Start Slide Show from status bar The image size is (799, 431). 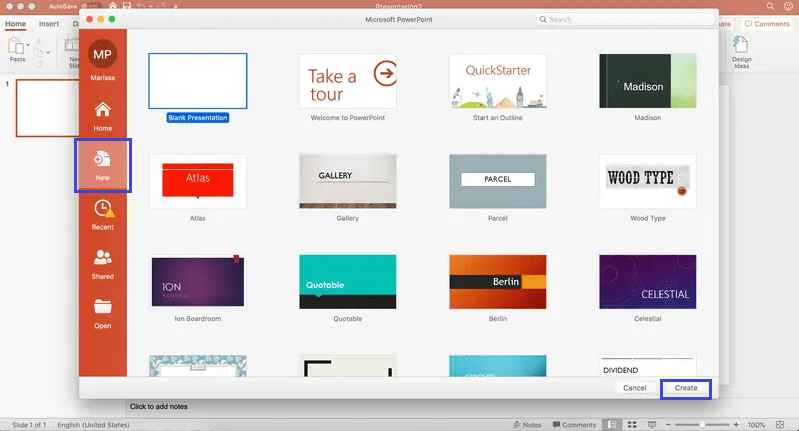[652, 424]
